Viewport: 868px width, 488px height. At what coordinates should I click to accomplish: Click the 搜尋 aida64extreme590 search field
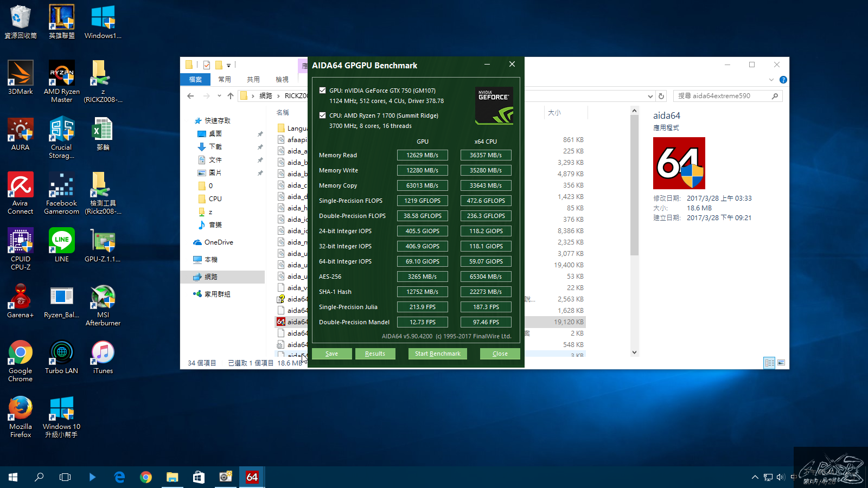click(728, 96)
